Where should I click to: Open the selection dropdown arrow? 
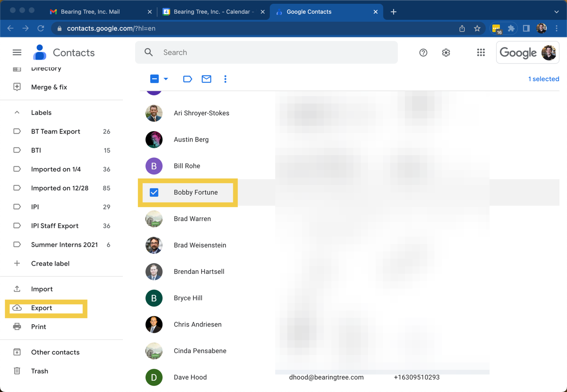click(166, 79)
